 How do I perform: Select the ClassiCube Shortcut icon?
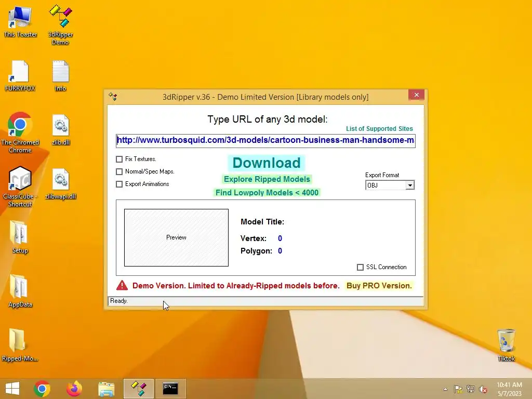coord(20,187)
